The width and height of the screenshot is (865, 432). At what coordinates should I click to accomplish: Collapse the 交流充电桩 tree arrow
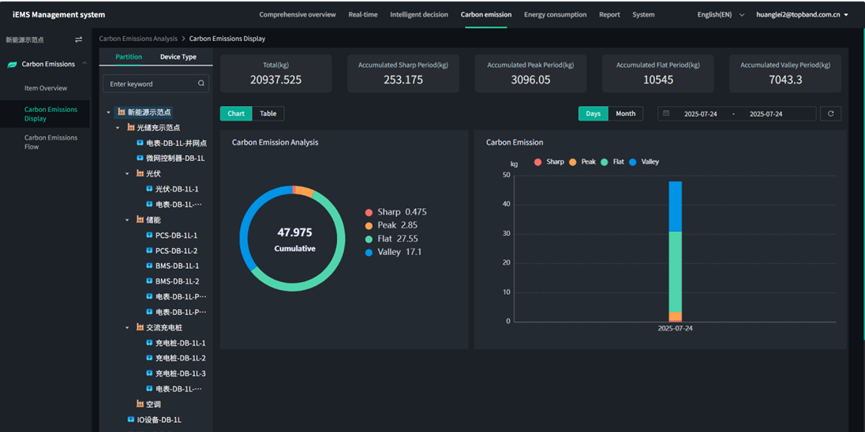[x=127, y=327]
